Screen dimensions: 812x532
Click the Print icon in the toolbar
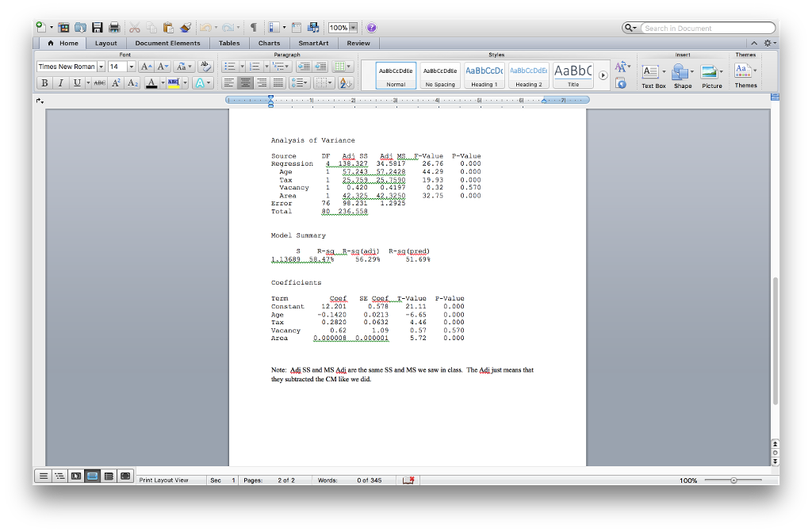click(x=114, y=26)
